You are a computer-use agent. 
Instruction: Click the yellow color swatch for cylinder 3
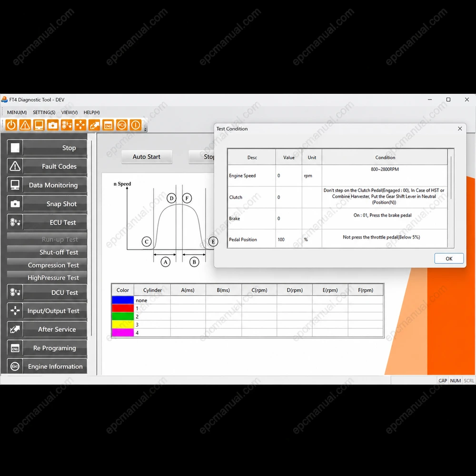[123, 325]
